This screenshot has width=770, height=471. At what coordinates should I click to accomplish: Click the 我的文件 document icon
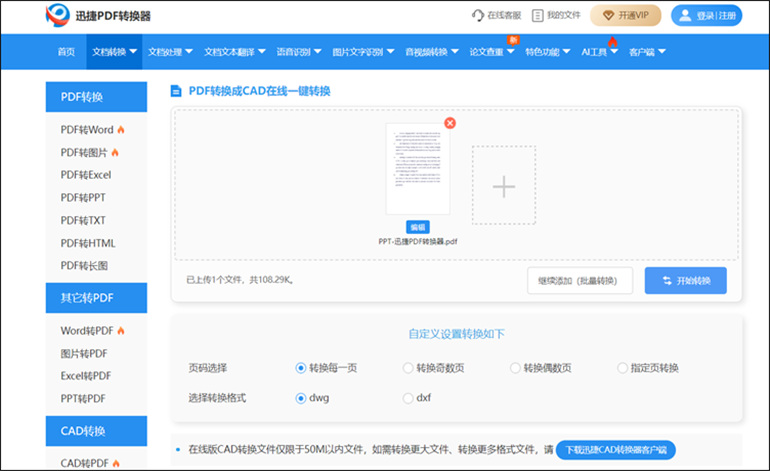(x=538, y=16)
